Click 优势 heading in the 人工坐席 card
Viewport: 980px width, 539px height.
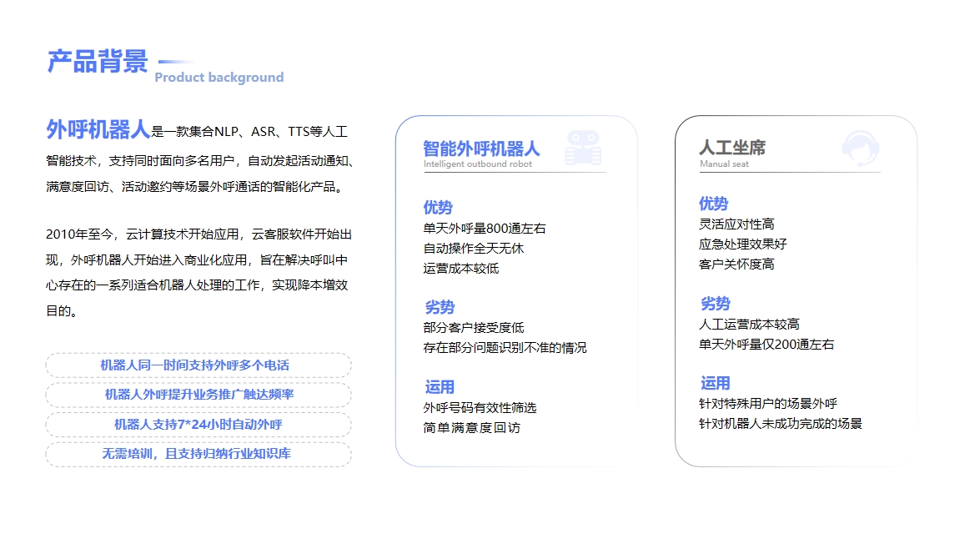[x=713, y=204]
